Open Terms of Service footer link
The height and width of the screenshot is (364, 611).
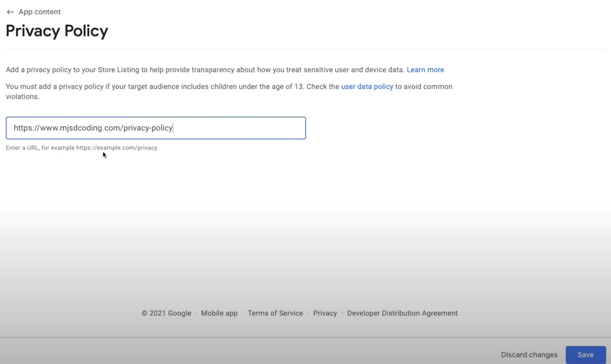point(275,313)
